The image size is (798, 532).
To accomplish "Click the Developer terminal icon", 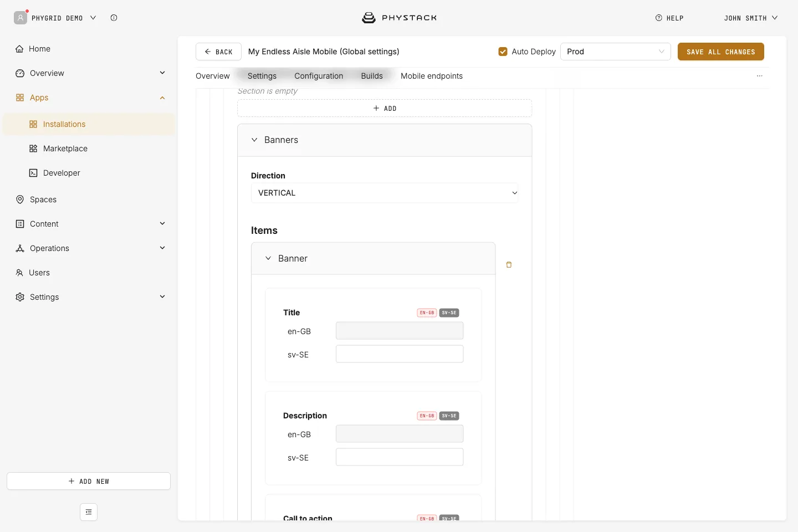I will 33,173.
